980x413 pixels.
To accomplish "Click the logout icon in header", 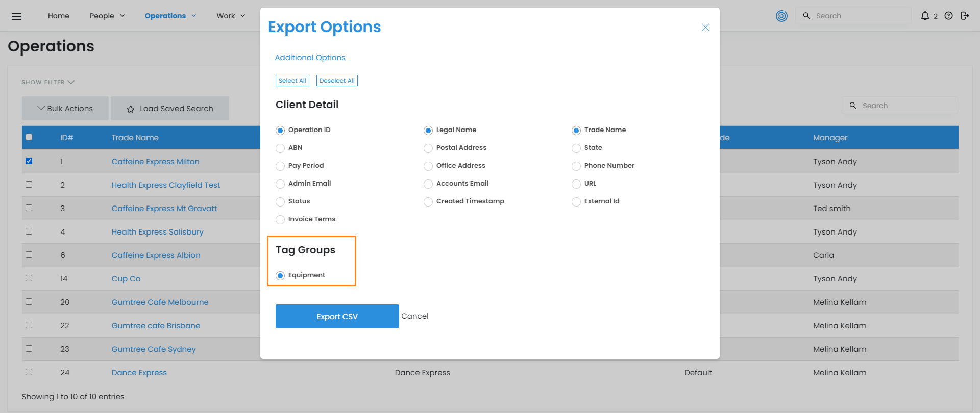I will coord(964,16).
